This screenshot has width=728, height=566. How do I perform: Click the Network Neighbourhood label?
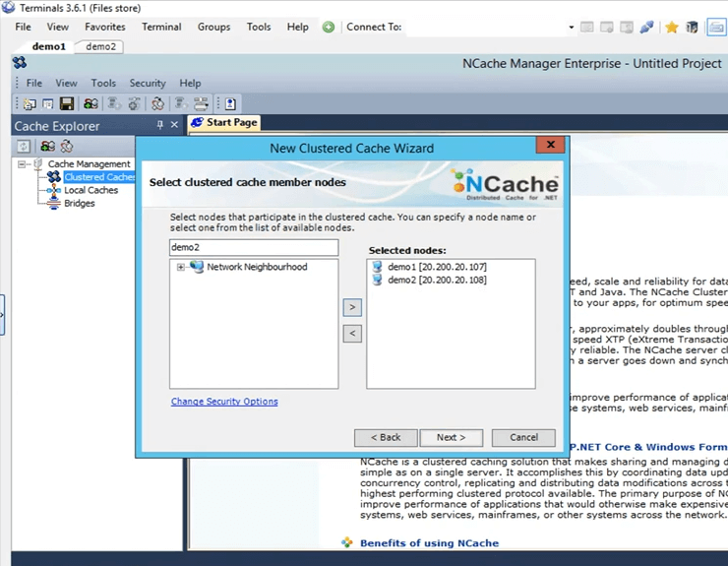pos(257,267)
